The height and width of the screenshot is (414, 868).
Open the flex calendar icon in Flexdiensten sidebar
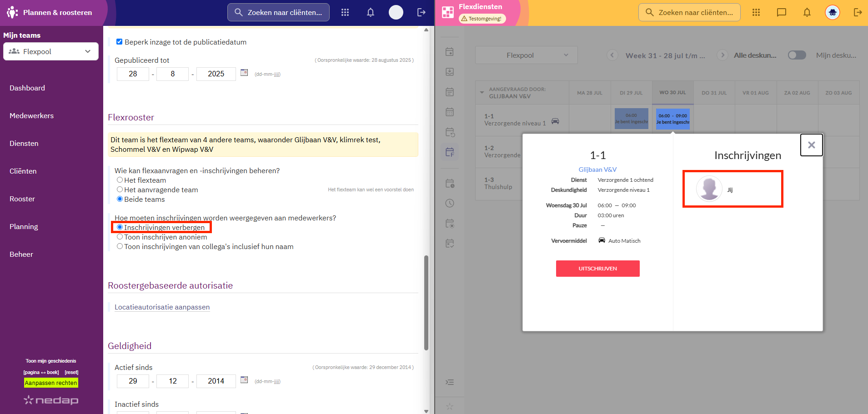click(x=450, y=152)
